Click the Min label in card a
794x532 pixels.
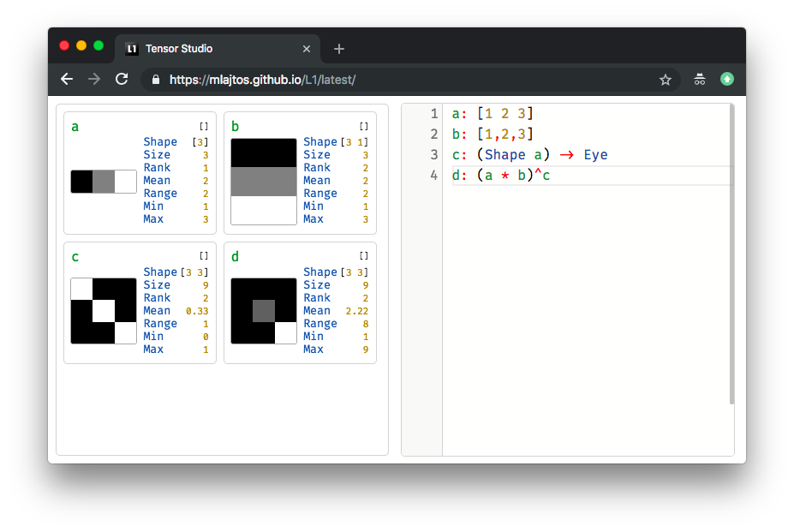(153, 206)
